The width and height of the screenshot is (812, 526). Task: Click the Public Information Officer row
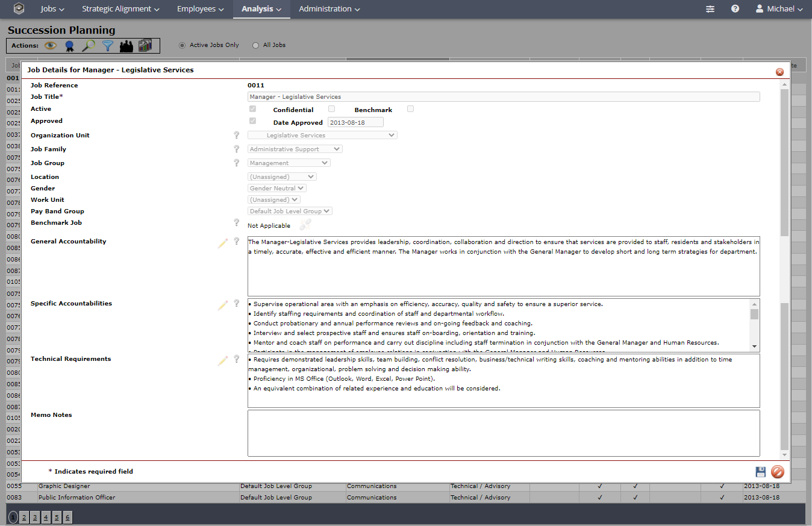coord(405,498)
